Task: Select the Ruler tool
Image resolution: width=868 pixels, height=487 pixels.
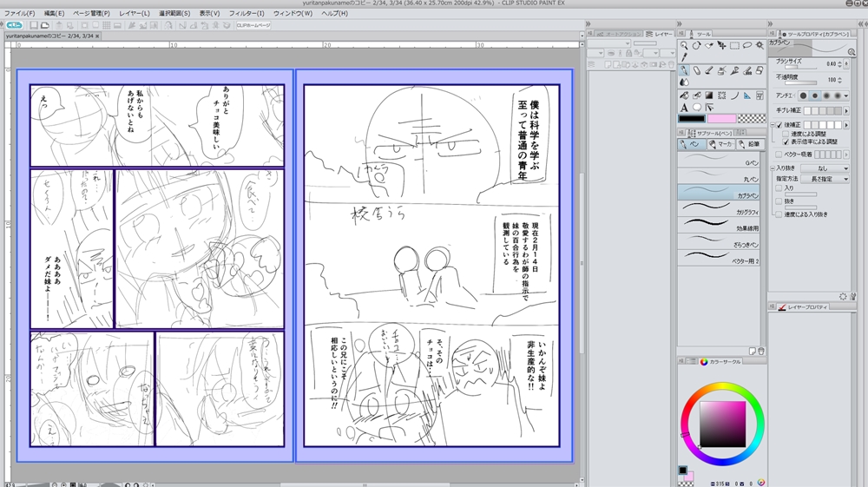Action: coord(747,95)
